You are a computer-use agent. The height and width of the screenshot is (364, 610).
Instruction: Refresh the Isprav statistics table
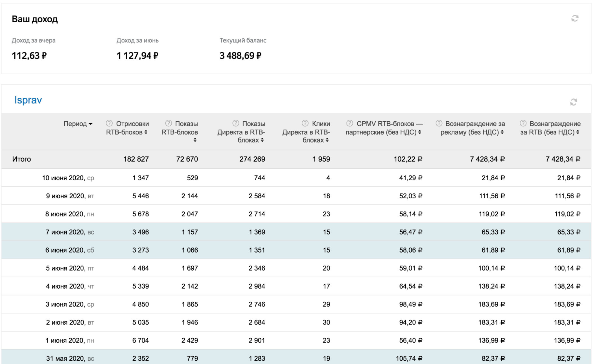573,102
